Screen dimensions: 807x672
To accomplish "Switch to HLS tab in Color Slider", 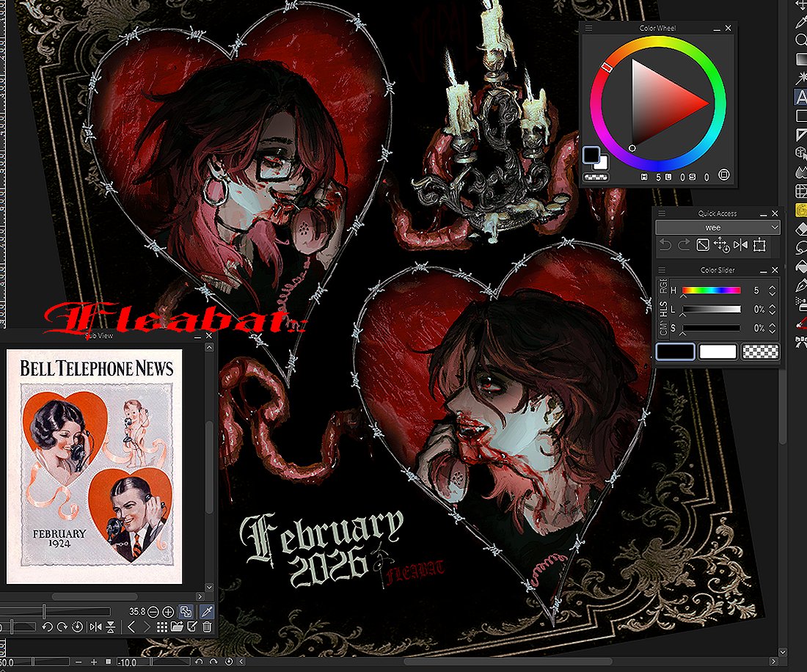I will (663, 308).
